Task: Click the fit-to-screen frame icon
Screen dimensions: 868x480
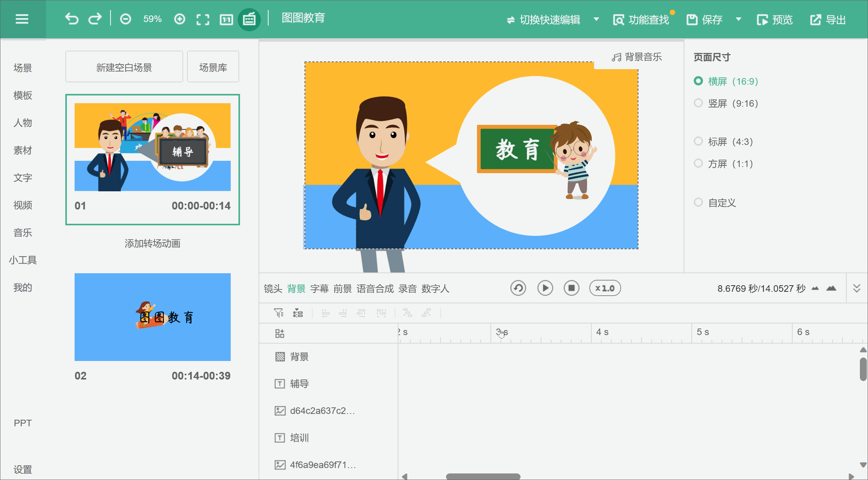Action: 203,18
